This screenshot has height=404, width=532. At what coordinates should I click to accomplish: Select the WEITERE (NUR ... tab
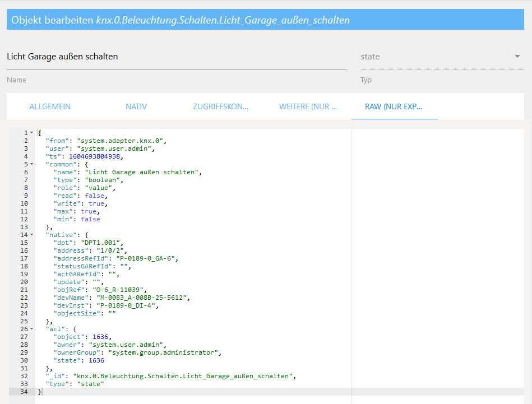tap(308, 106)
